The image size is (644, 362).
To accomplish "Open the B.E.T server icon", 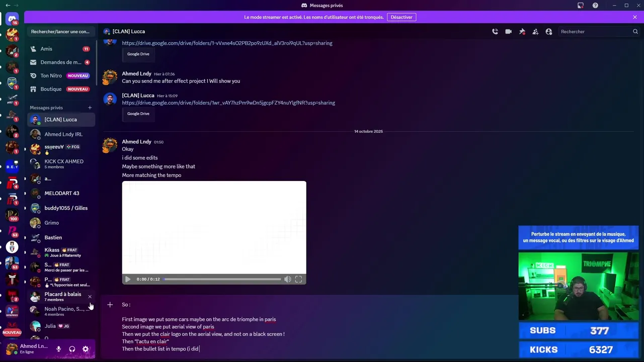I will 12,166.
